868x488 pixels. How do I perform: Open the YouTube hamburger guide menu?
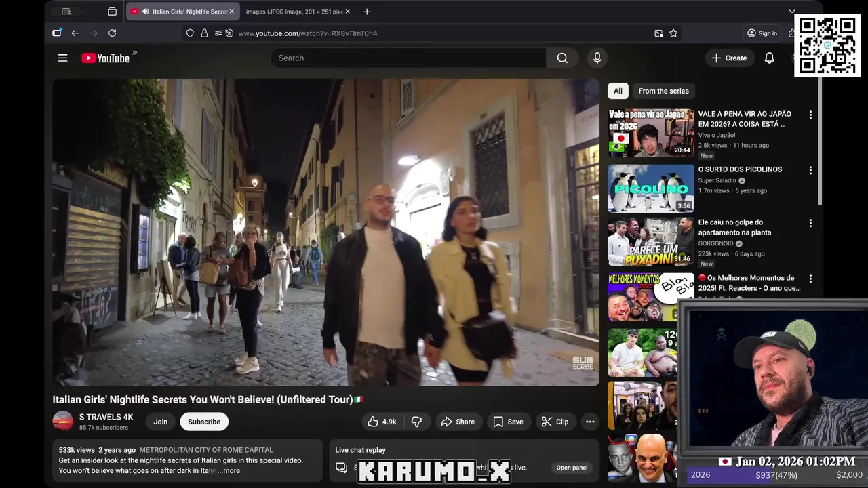coord(62,58)
